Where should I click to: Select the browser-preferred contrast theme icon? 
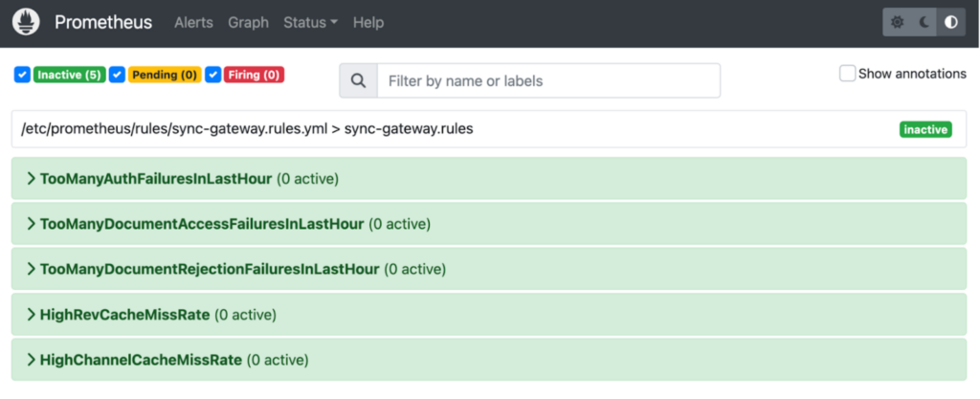click(951, 22)
